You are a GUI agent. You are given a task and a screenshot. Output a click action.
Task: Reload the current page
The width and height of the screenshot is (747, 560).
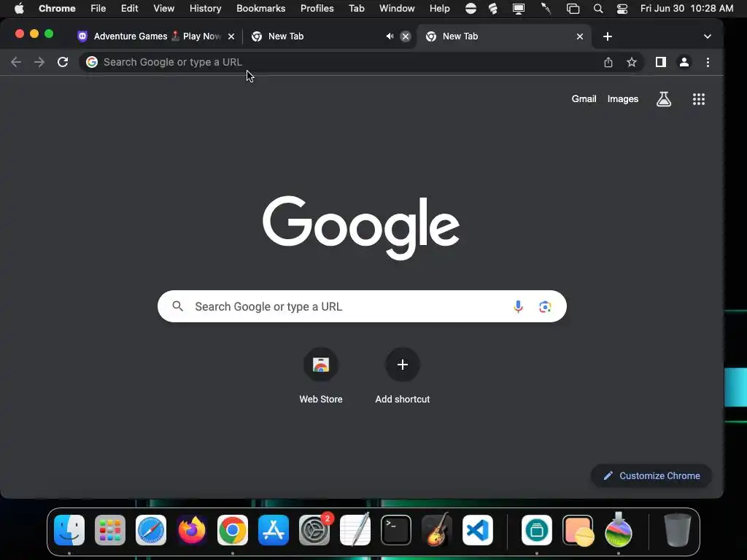[x=63, y=62]
